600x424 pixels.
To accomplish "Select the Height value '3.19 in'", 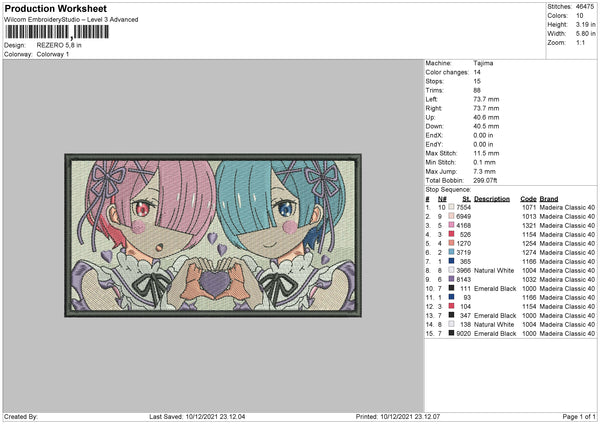I will click(x=585, y=24).
